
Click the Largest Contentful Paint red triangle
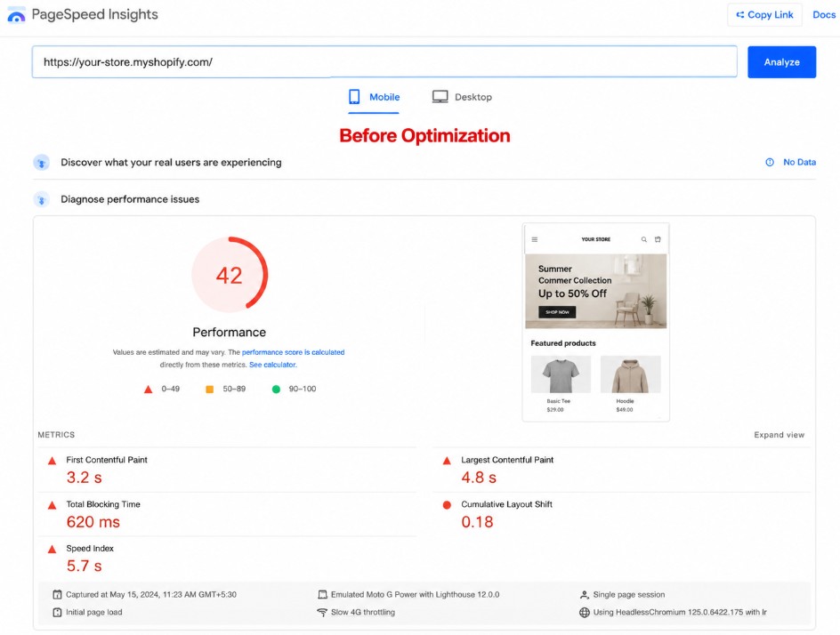click(x=447, y=461)
